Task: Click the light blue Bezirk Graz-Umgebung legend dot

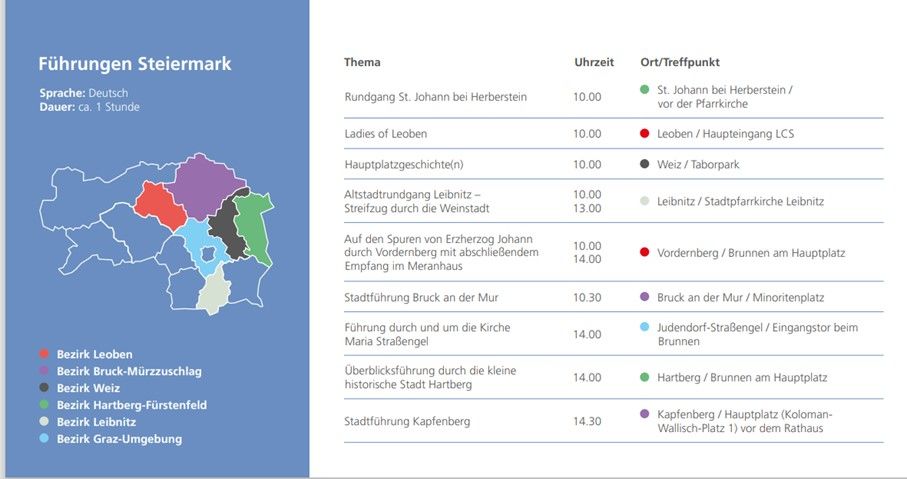Action: 44,439
